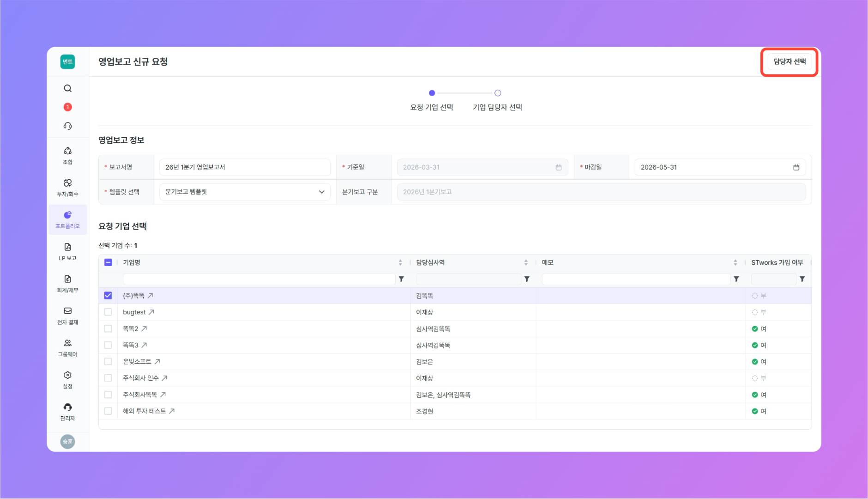Go to 요청 기업 선택 step
This screenshot has height=499, width=868.
point(432,101)
